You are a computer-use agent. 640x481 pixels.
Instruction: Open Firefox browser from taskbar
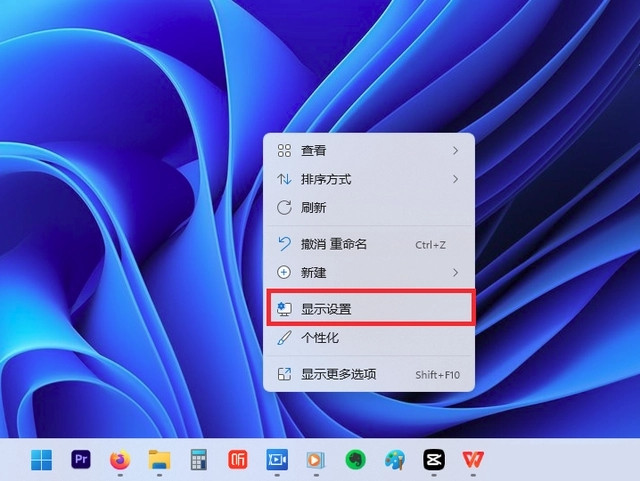[120, 460]
